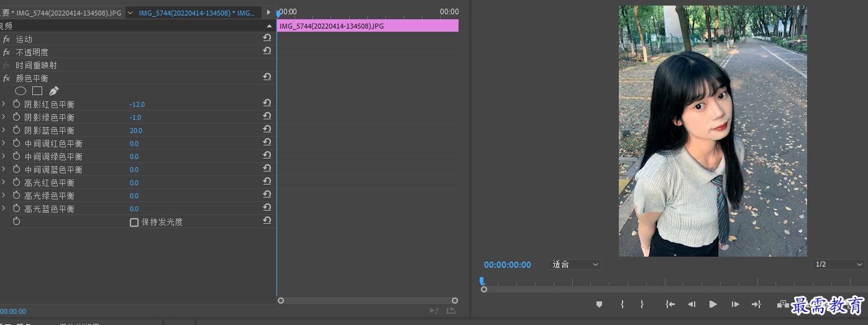Reset the 阴影蓝色平衡 parameter
The width and height of the screenshot is (868, 325).
[267, 129]
